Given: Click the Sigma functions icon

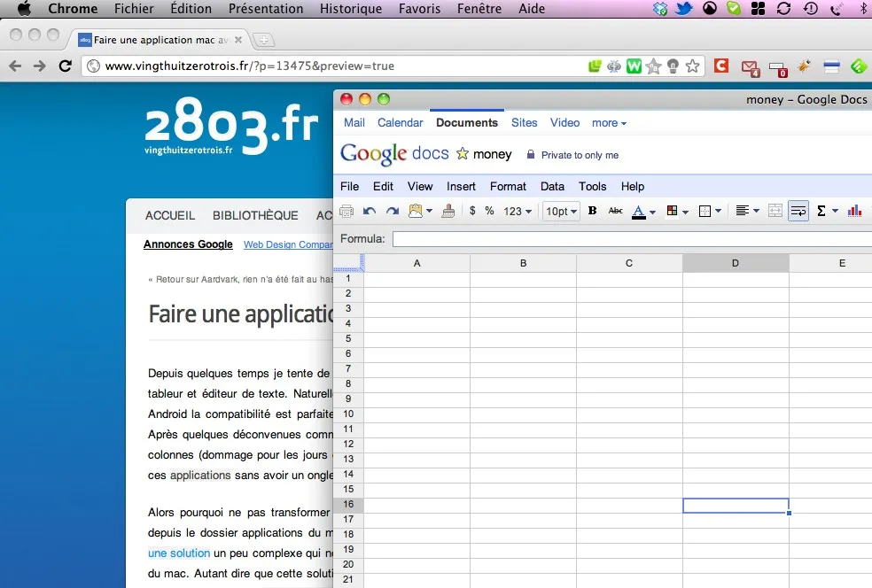Looking at the screenshot, I should point(821,211).
